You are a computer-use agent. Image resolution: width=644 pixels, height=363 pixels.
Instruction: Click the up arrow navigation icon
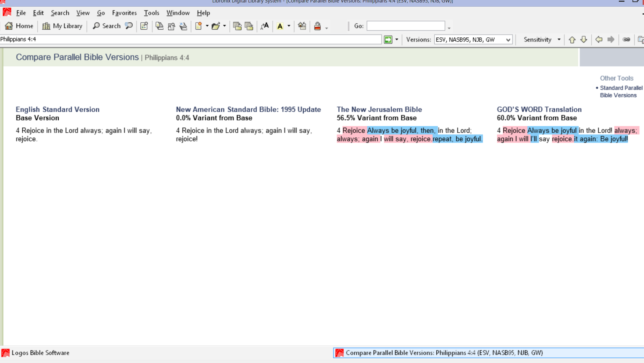point(572,39)
